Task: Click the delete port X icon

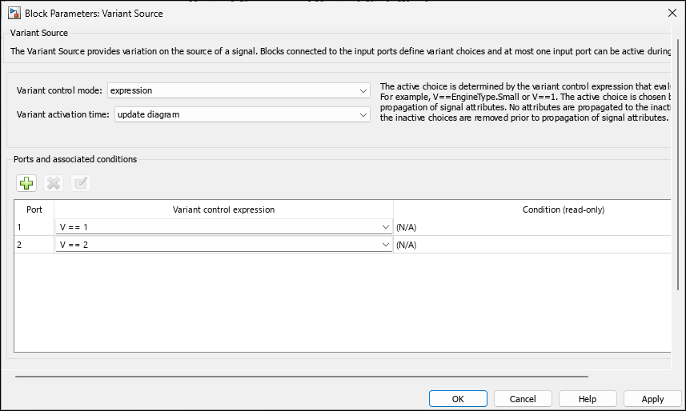Action: pos(53,183)
